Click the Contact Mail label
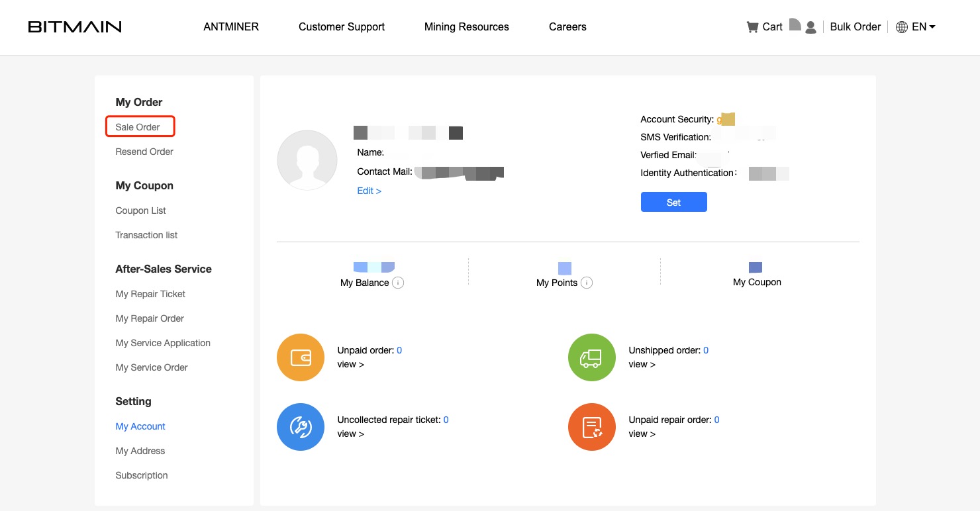980x511 pixels. [385, 171]
